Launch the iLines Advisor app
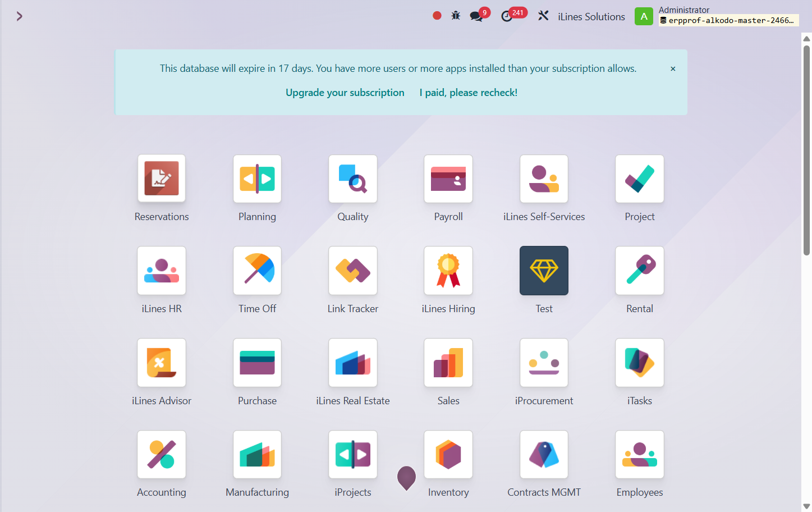Image resolution: width=812 pixels, height=512 pixels. click(162, 363)
